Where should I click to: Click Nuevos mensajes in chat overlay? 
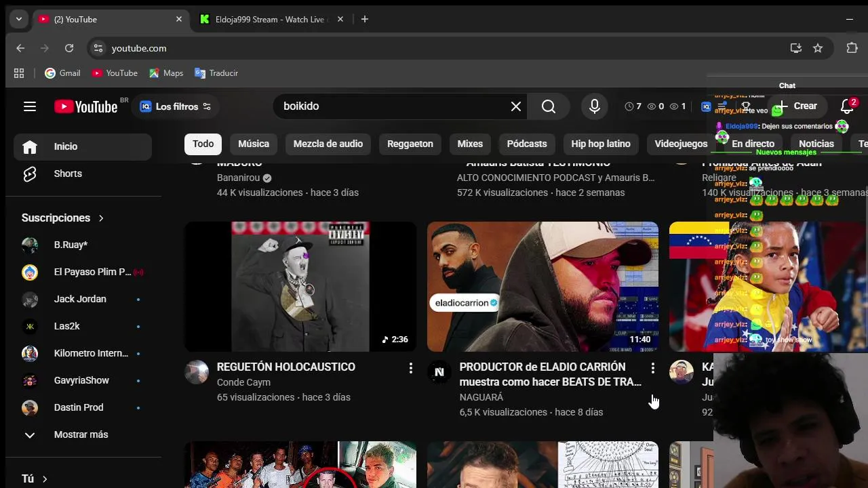click(x=787, y=152)
